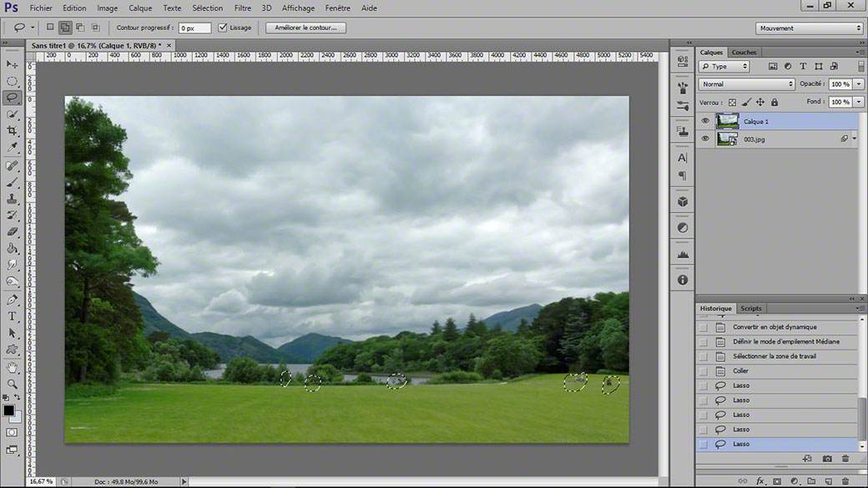Open the Fond value dropdown arrow

click(859, 102)
